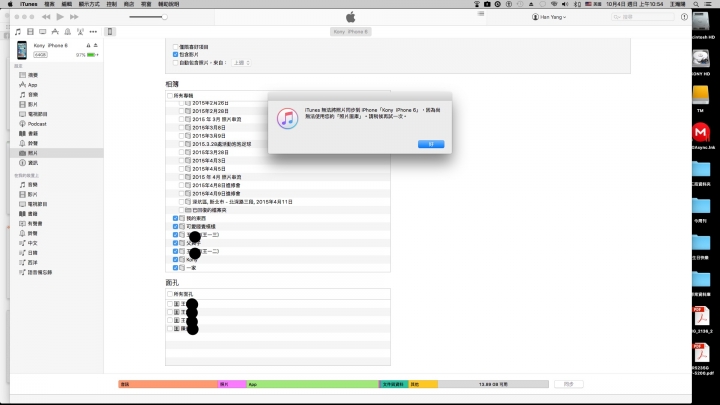Open the 西洋 playlist in the sidebar
720x405 pixels.
[33, 262]
